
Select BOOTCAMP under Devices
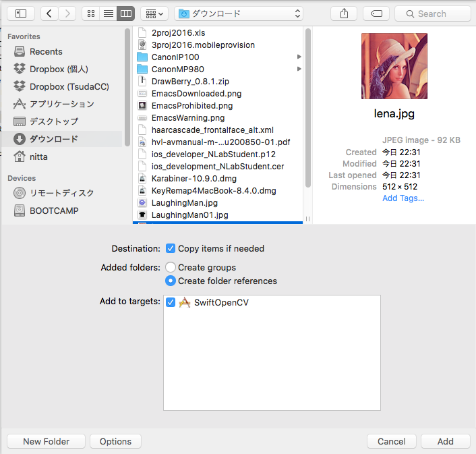coord(54,210)
